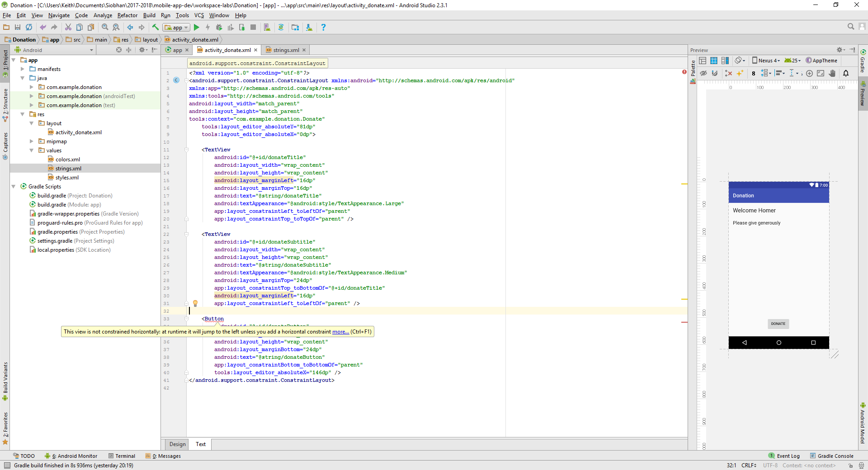The height and width of the screenshot is (470, 868).
Task: Click the blue Help question mark icon
Action: 323,27
